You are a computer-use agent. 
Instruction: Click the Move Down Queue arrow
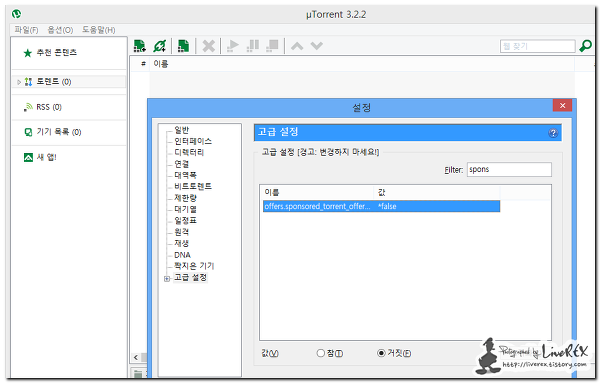(316, 46)
